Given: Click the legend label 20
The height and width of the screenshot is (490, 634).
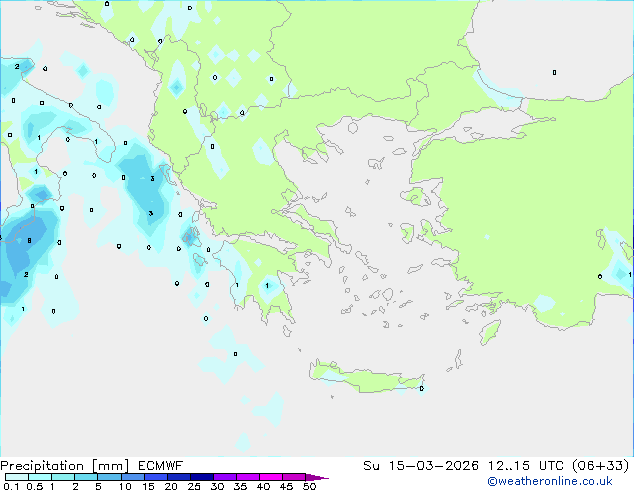Looking at the screenshot, I should 171,486.
